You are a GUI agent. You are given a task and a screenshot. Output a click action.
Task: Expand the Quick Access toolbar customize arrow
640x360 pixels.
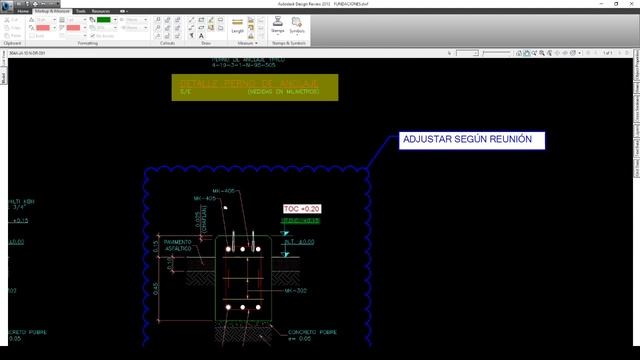58,4
